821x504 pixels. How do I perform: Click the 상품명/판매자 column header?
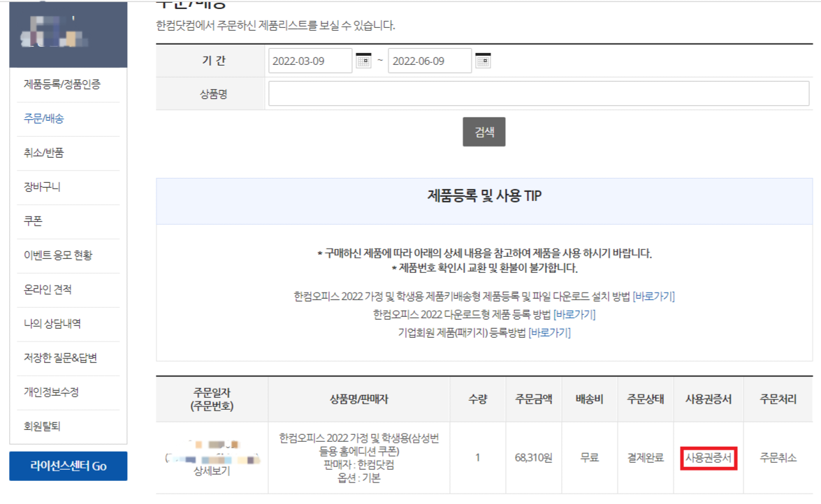pos(358,399)
